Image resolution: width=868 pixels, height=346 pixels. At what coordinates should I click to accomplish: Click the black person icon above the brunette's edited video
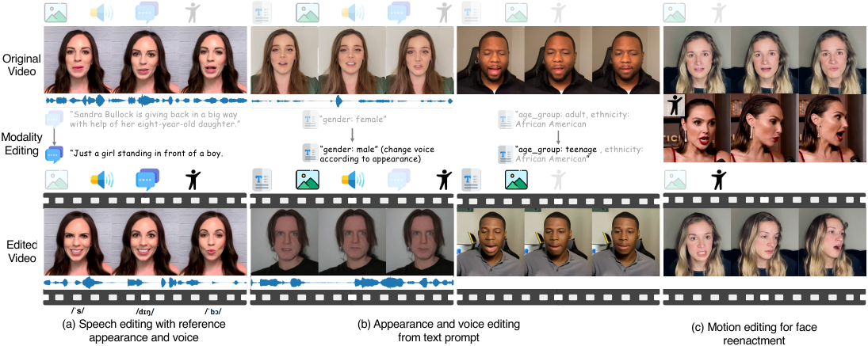click(193, 180)
